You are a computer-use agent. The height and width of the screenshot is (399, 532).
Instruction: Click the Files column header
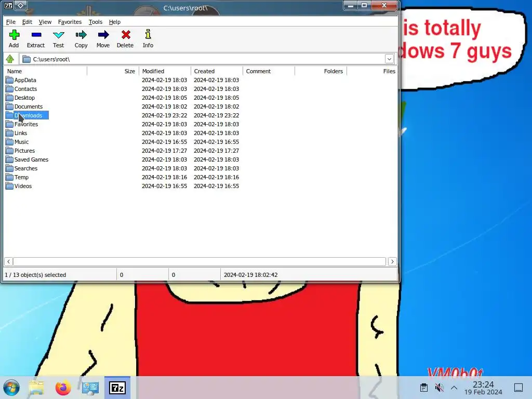point(372,71)
